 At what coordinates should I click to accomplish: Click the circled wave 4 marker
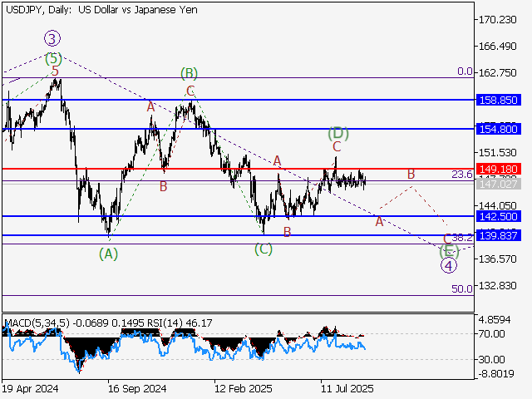click(448, 266)
